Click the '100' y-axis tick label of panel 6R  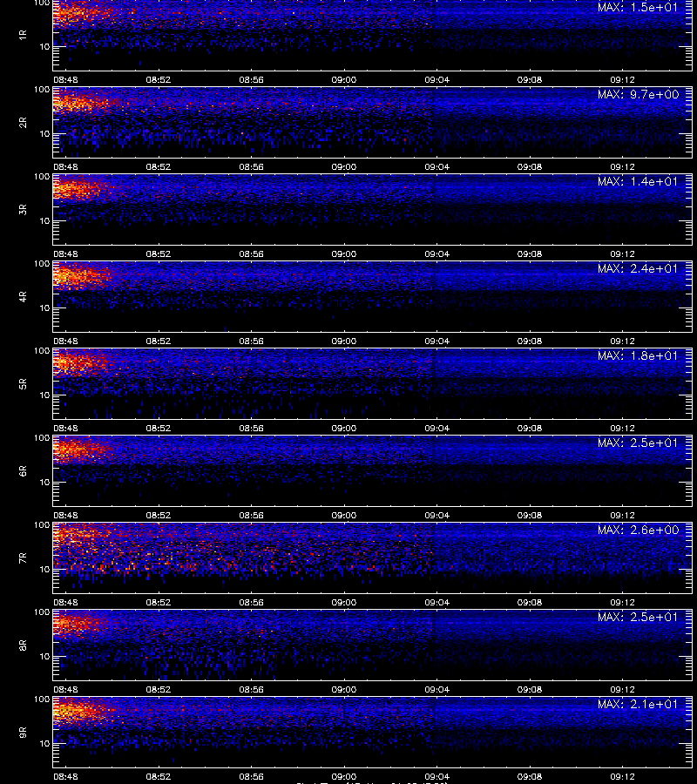pyautogui.click(x=42, y=438)
